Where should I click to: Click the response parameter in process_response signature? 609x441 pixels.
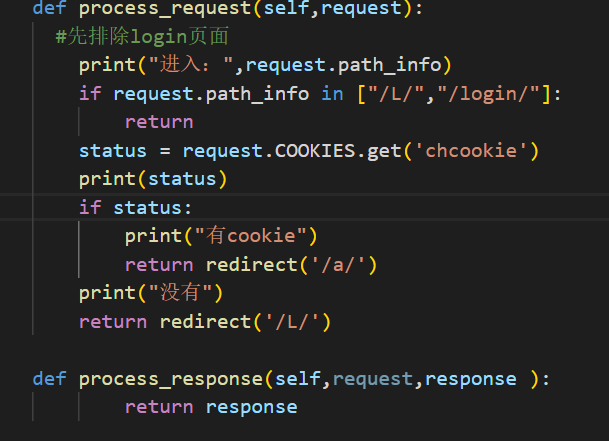coord(468,379)
